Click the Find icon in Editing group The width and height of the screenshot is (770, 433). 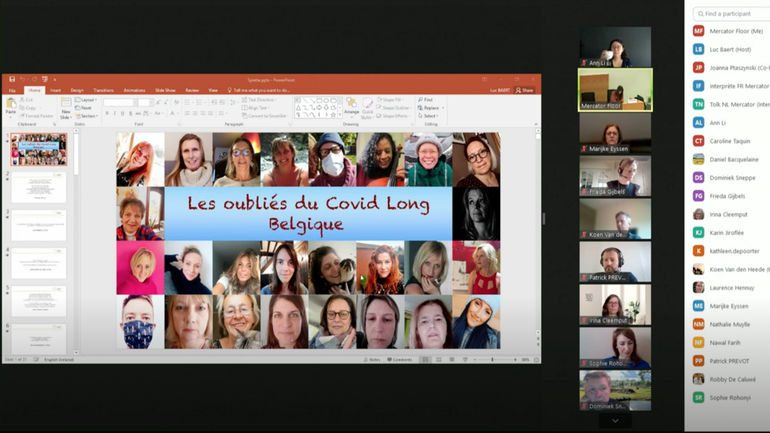(426, 100)
